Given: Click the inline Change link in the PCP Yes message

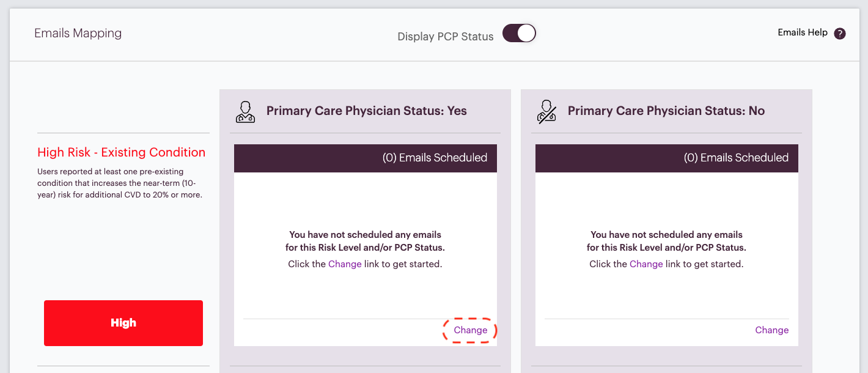Looking at the screenshot, I should [345, 264].
